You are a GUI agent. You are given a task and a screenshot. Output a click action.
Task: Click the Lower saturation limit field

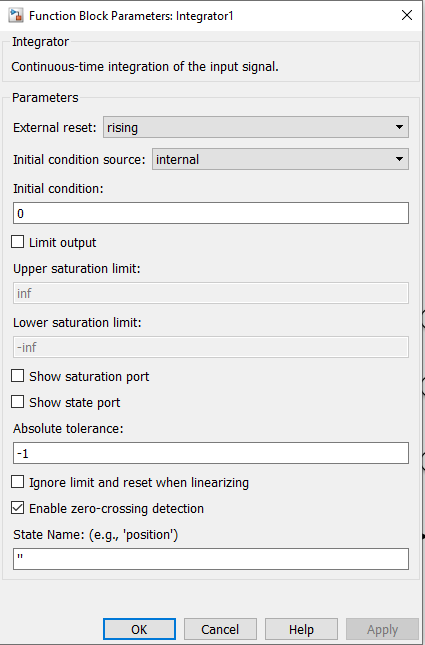pyautogui.click(x=211, y=347)
